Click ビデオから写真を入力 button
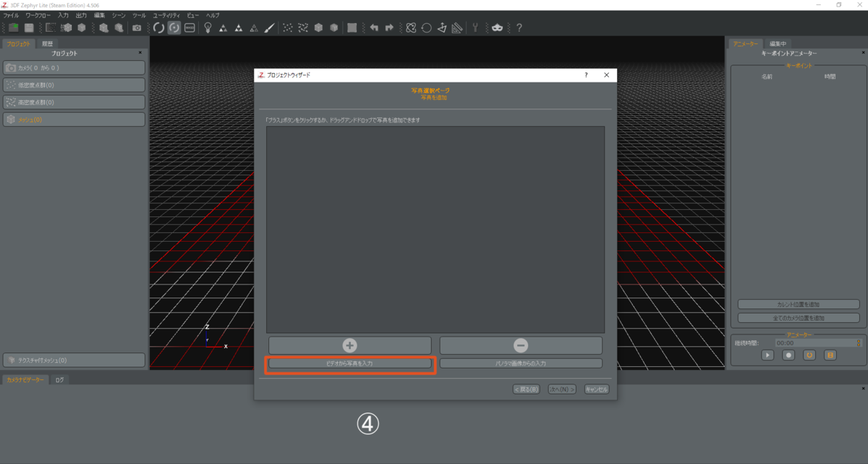This screenshot has height=464, width=868. click(x=350, y=363)
